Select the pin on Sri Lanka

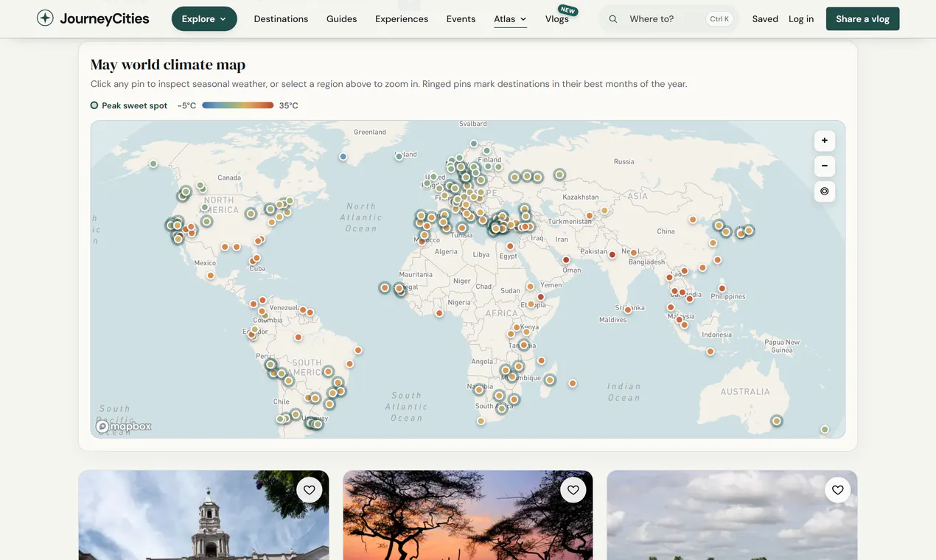click(628, 310)
